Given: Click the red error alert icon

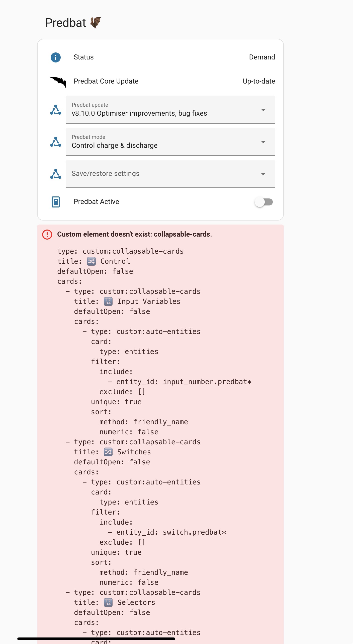Looking at the screenshot, I should tap(47, 235).
